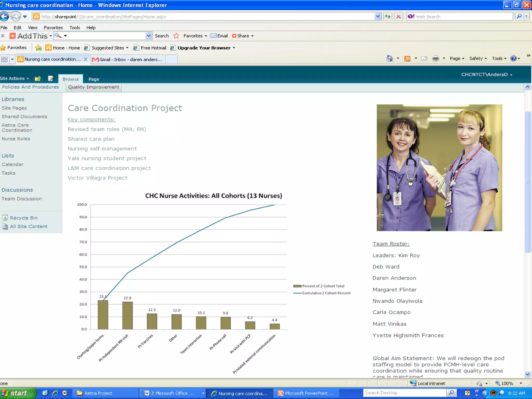Open the Quick Tabs grid view
Screen dimensions: 532x399
click(4, 59)
